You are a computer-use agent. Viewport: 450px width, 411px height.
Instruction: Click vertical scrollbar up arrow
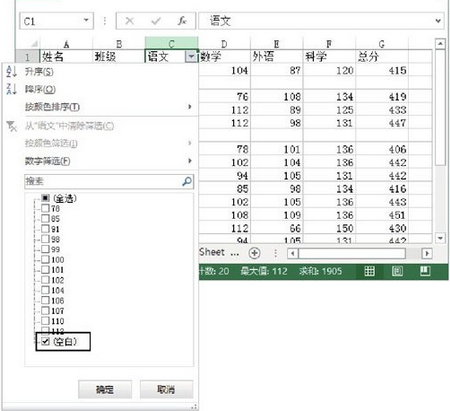[440, 44]
